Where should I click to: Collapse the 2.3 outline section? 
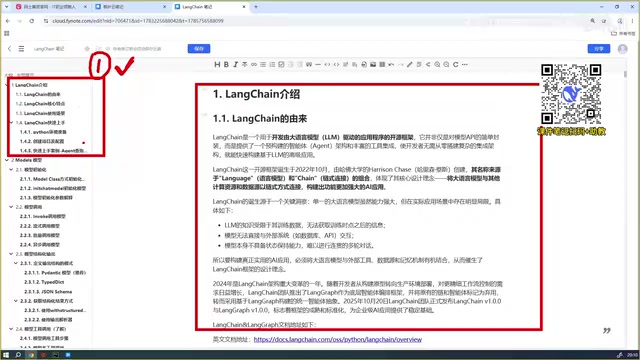coord(11,254)
